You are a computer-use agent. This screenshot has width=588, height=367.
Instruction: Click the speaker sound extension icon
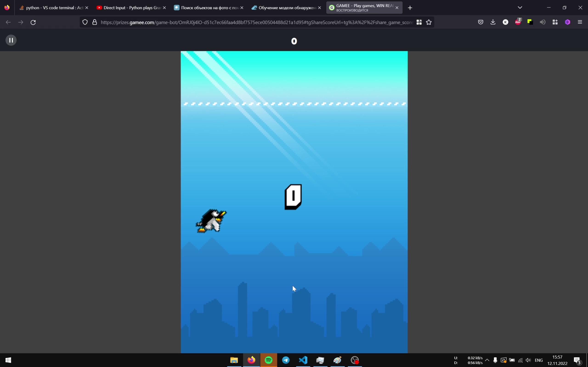[543, 22]
